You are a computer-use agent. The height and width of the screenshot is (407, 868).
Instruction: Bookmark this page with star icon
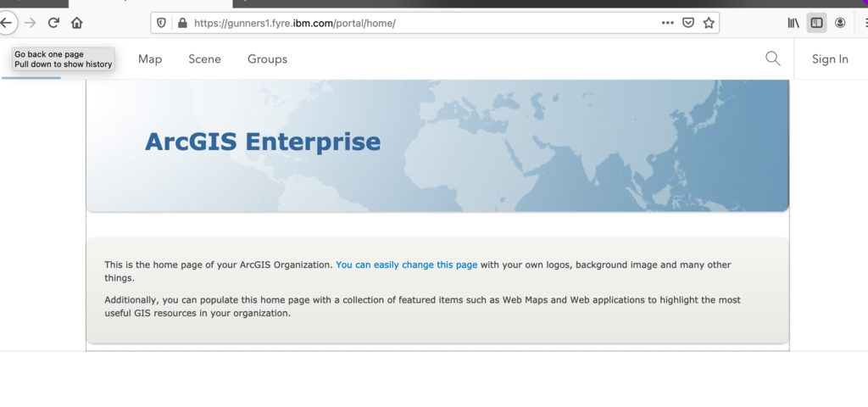[709, 23]
